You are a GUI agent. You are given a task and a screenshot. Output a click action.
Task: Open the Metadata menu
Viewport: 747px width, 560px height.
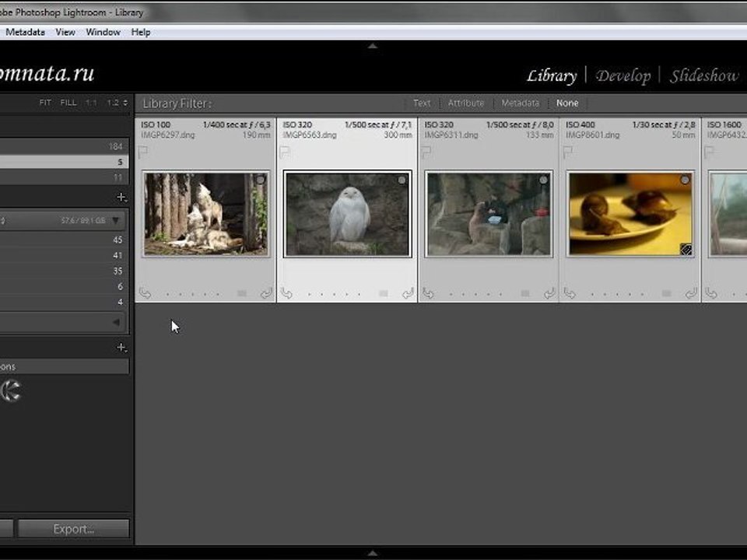(25, 32)
